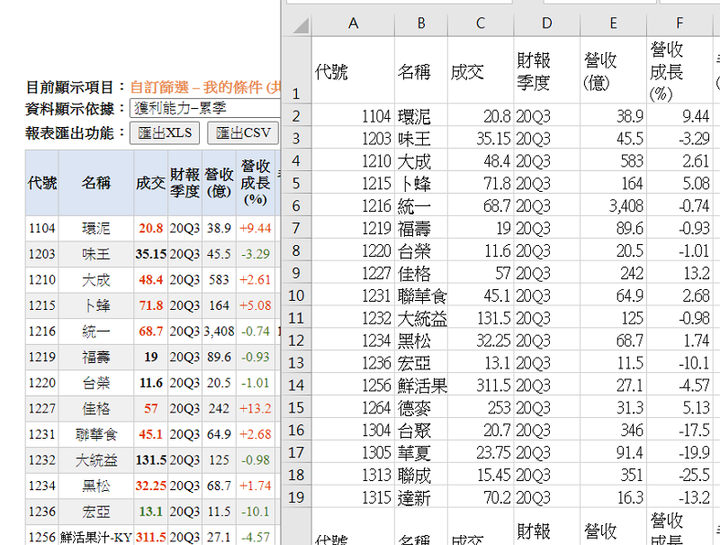Select Excel cell F7 containing -0.93
This screenshot has height=545, width=720.
(x=679, y=228)
